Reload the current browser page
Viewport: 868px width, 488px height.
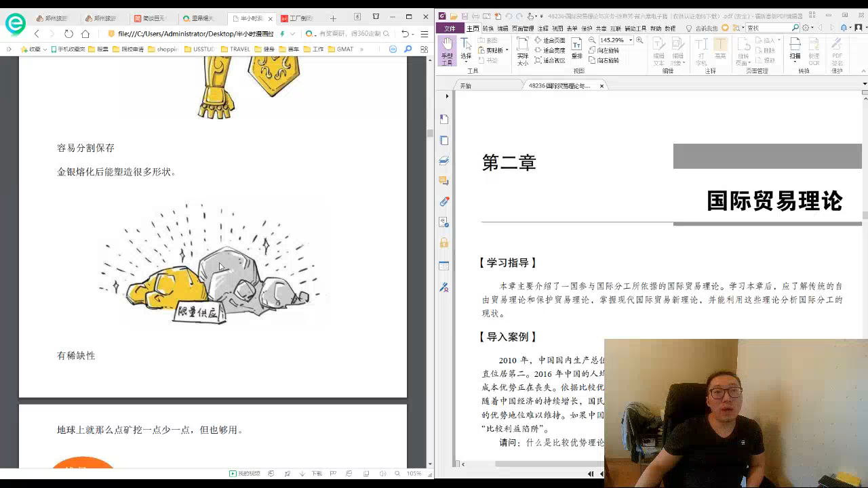(x=68, y=34)
